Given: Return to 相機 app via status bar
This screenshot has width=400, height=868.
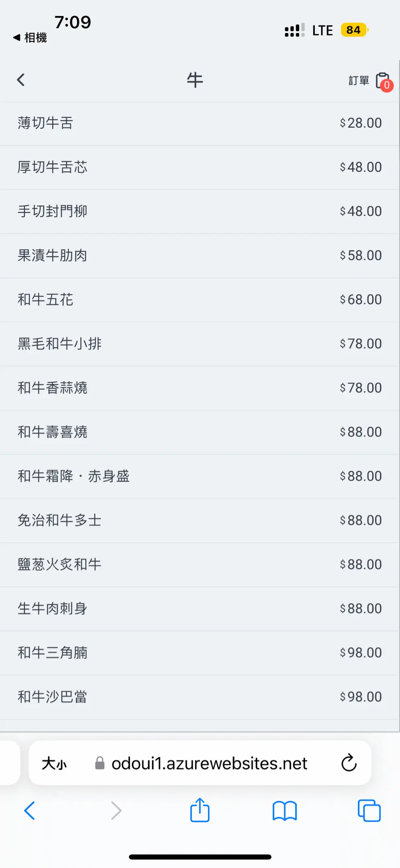Looking at the screenshot, I should (30, 38).
